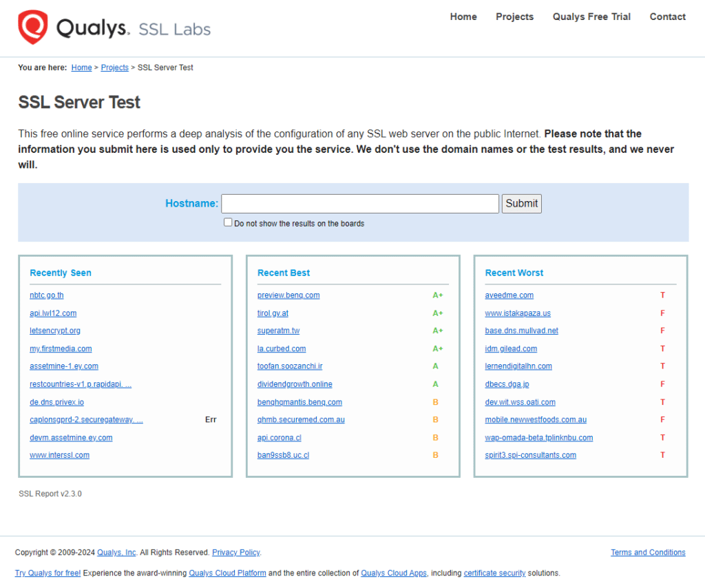Click Home in the breadcrumb trail

pyautogui.click(x=81, y=67)
